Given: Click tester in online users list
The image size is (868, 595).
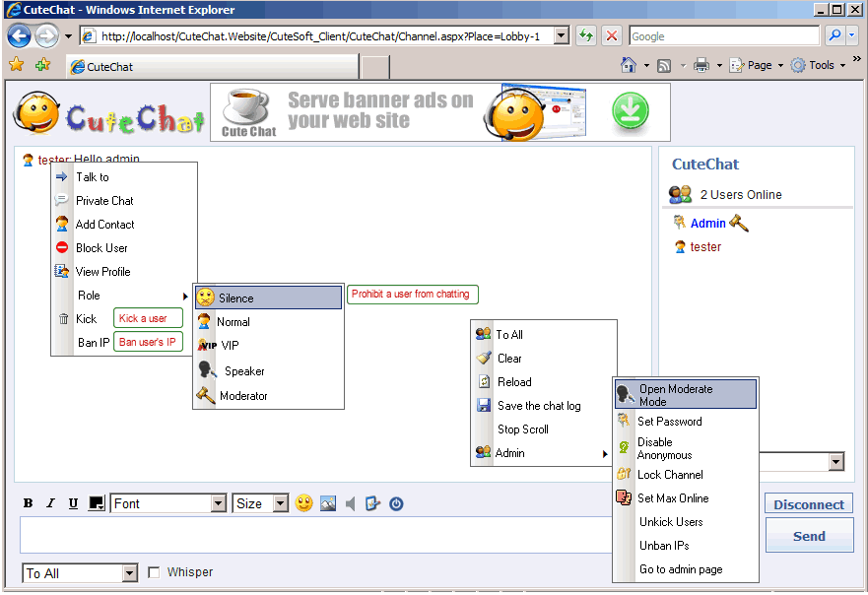Looking at the screenshot, I should click(705, 247).
